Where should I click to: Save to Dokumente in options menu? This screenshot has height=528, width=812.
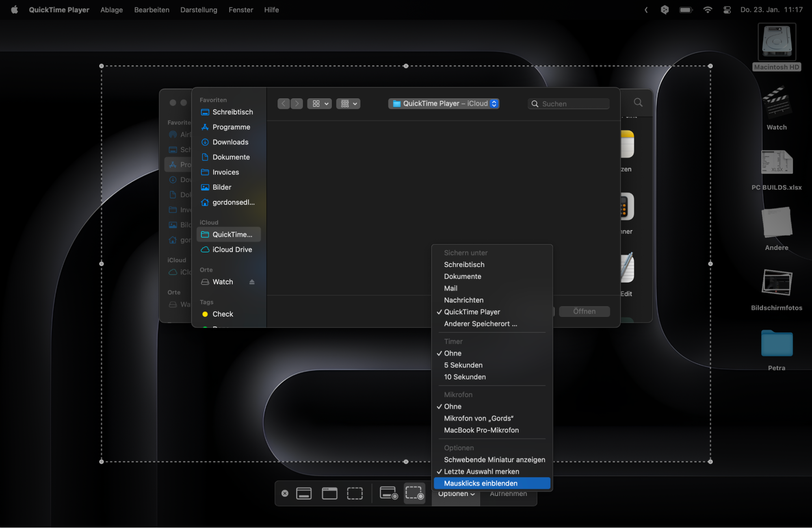(x=492, y=276)
